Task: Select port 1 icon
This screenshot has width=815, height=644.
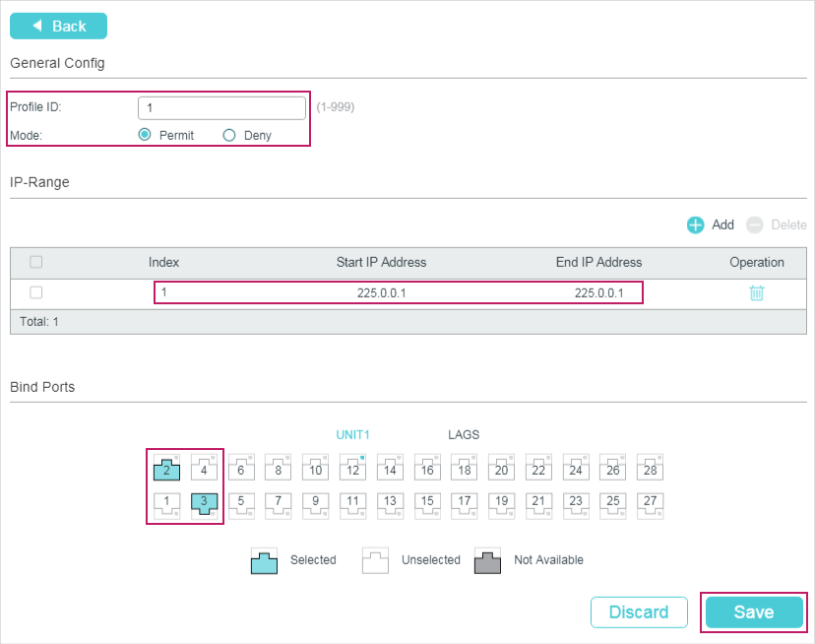Action: pyautogui.click(x=167, y=504)
